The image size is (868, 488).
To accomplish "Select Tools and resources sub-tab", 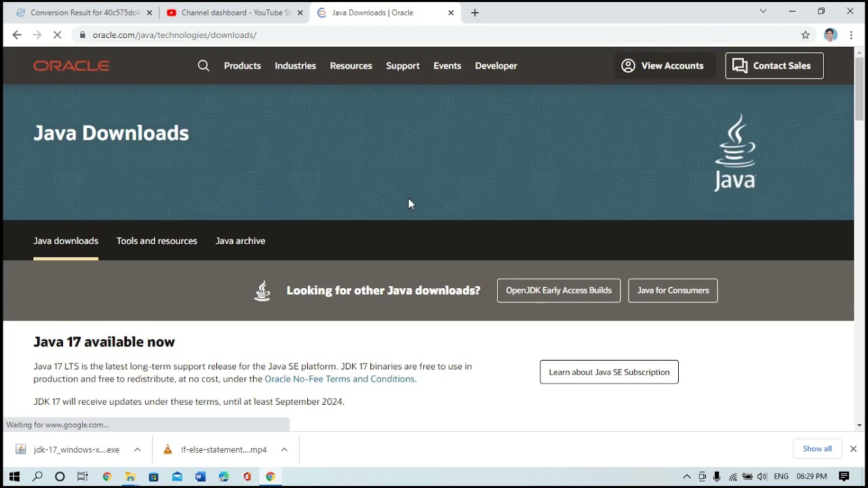I will click(157, 241).
